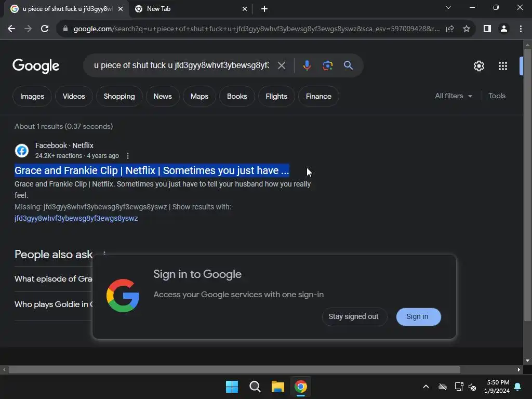This screenshot has width=532, height=399.
Task: Filter results by Videos
Action: [74, 96]
